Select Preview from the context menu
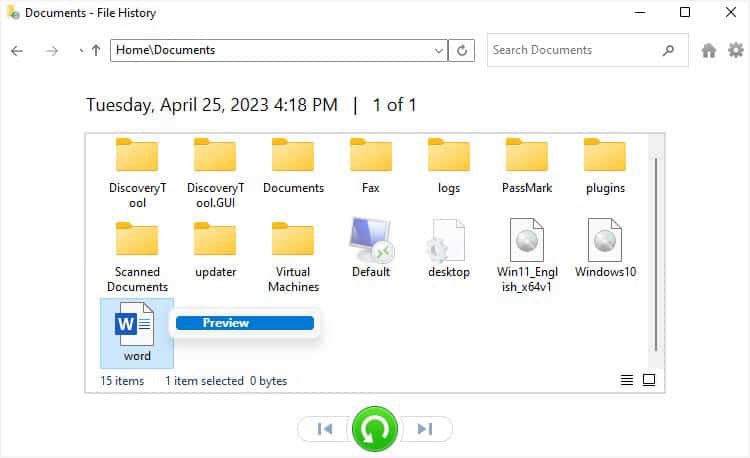 pos(245,323)
